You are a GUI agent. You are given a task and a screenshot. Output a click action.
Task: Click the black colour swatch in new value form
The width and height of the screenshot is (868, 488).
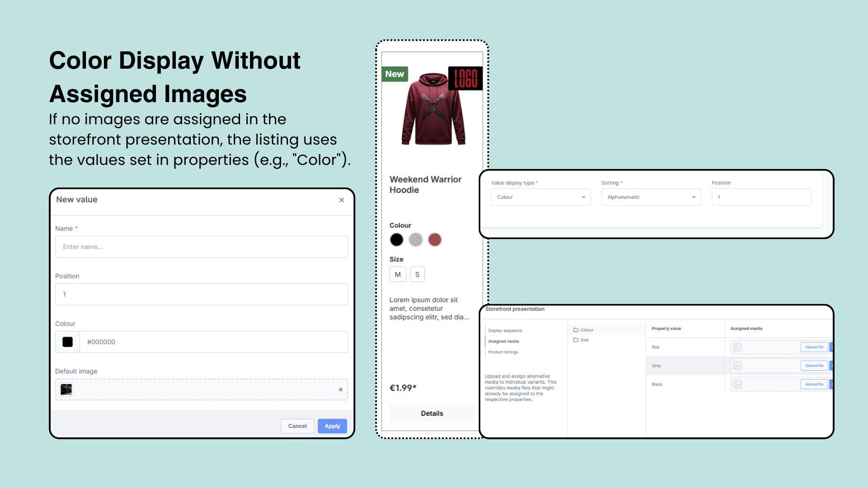pyautogui.click(x=67, y=342)
